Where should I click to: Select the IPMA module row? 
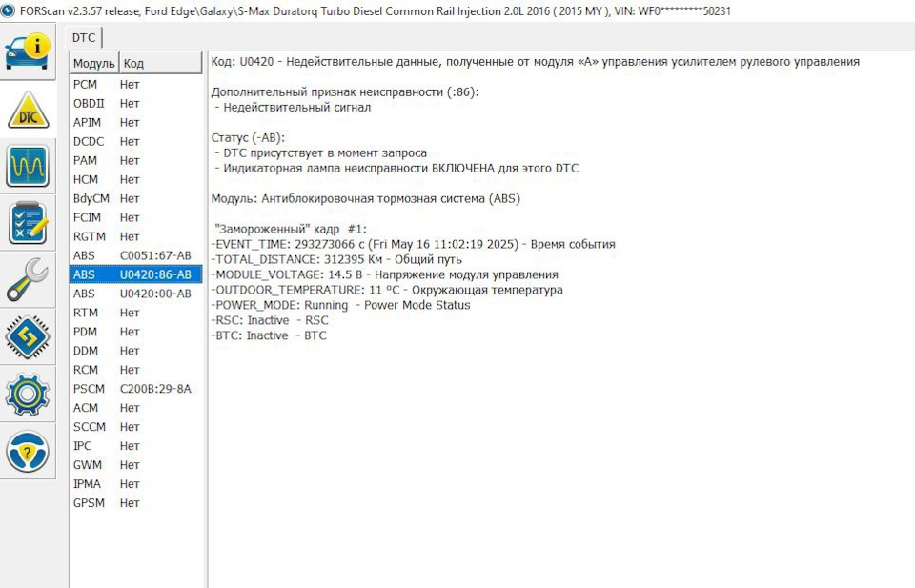pyautogui.click(x=136, y=484)
